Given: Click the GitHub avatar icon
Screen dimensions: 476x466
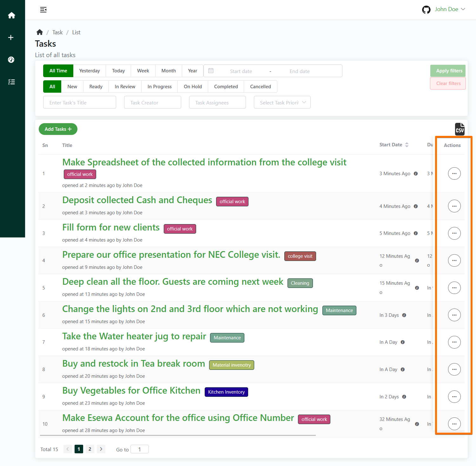Looking at the screenshot, I should pos(426,10).
